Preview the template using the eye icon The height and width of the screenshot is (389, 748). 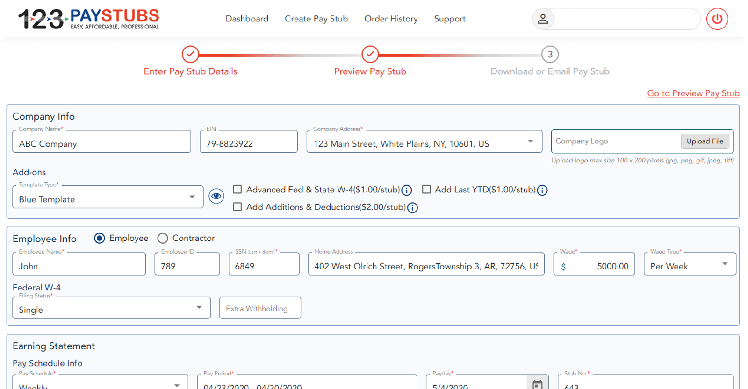tap(216, 196)
